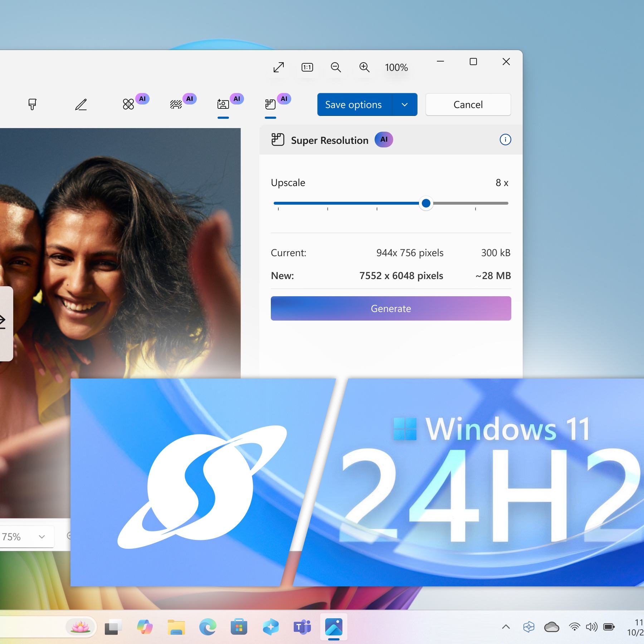Click the 8 x upscale value
This screenshot has width=644, height=644.
[x=502, y=183]
